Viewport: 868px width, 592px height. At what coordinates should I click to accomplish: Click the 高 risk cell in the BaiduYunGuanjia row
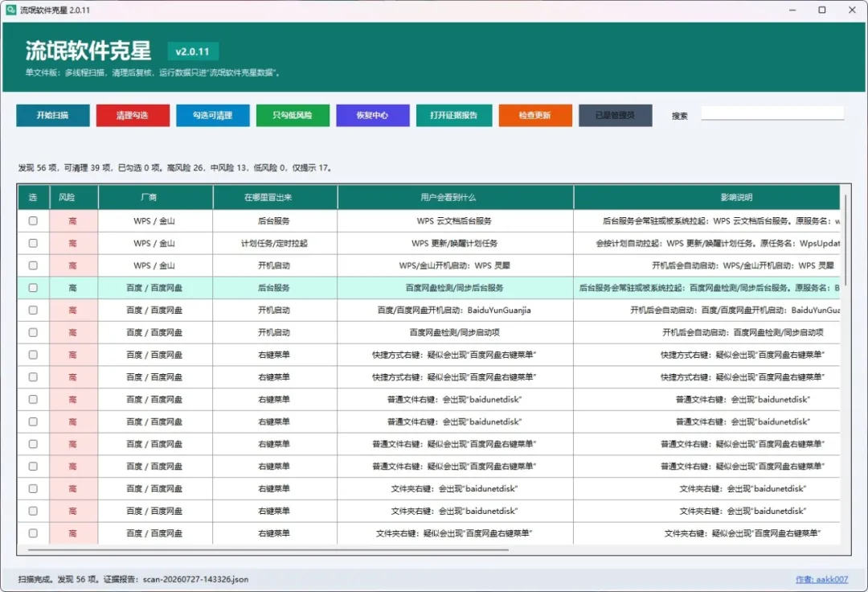pos(73,310)
